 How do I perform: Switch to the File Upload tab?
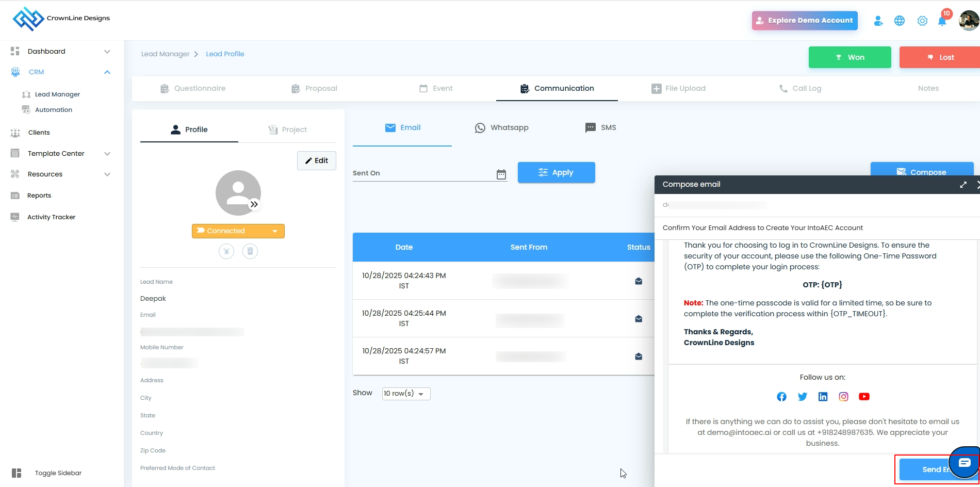pos(679,89)
